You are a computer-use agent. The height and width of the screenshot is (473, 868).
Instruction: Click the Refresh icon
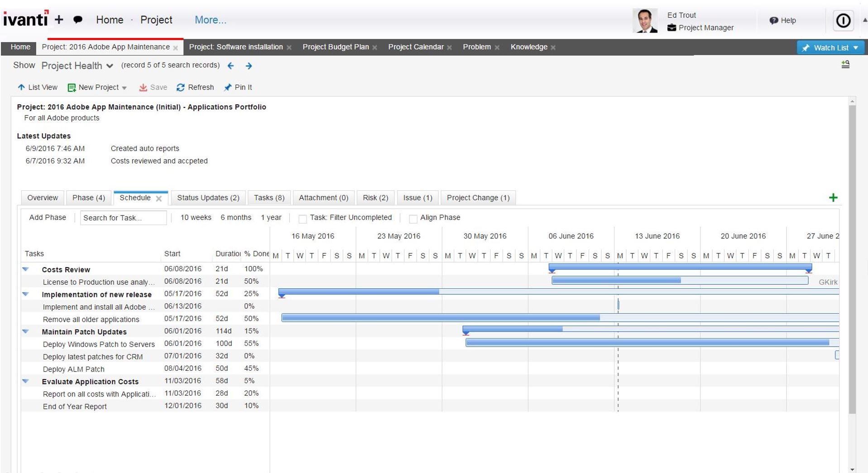coord(181,87)
